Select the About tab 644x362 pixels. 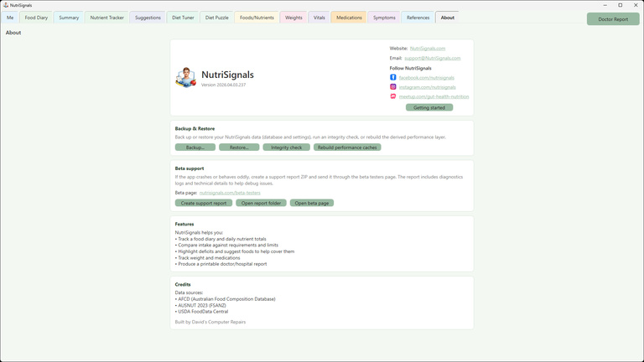[447, 18]
